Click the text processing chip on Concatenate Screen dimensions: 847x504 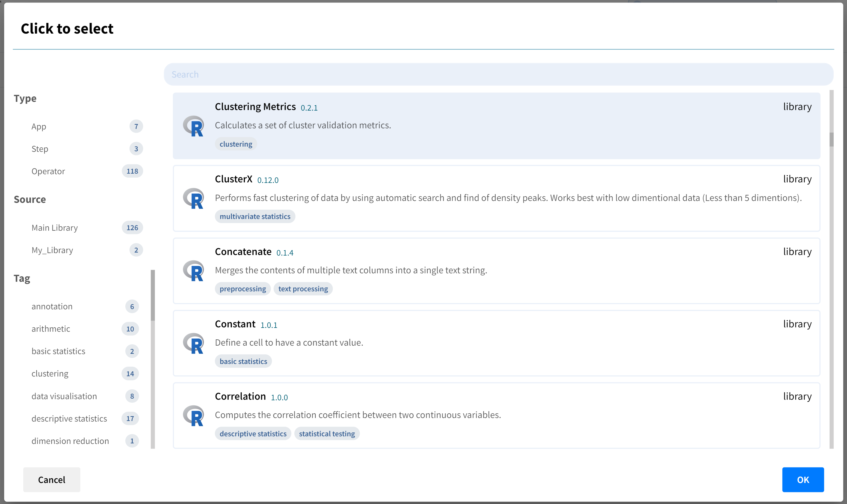click(303, 289)
